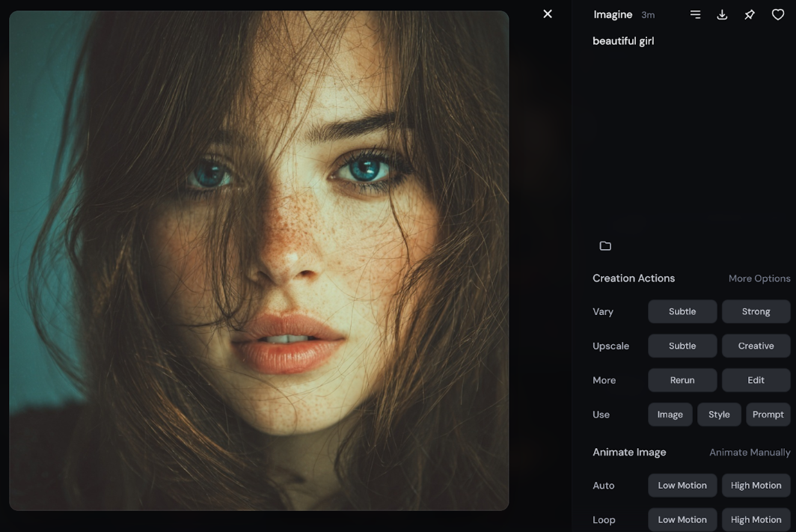Click the folder icon below the prompt

tap(605, 246)
